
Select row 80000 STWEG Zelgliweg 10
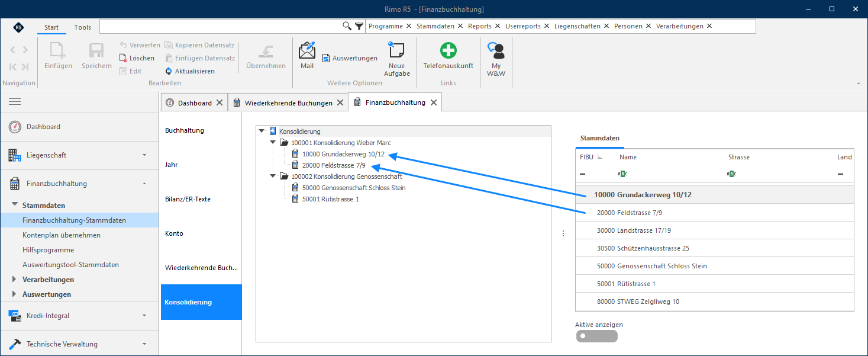pos(714,302)
